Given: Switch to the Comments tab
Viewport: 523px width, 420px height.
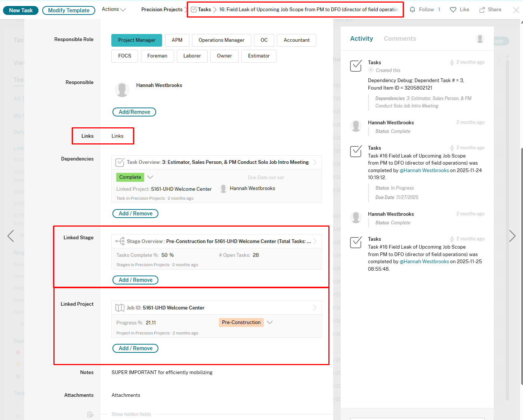Looking at the screenshot, I should point(400,38).
